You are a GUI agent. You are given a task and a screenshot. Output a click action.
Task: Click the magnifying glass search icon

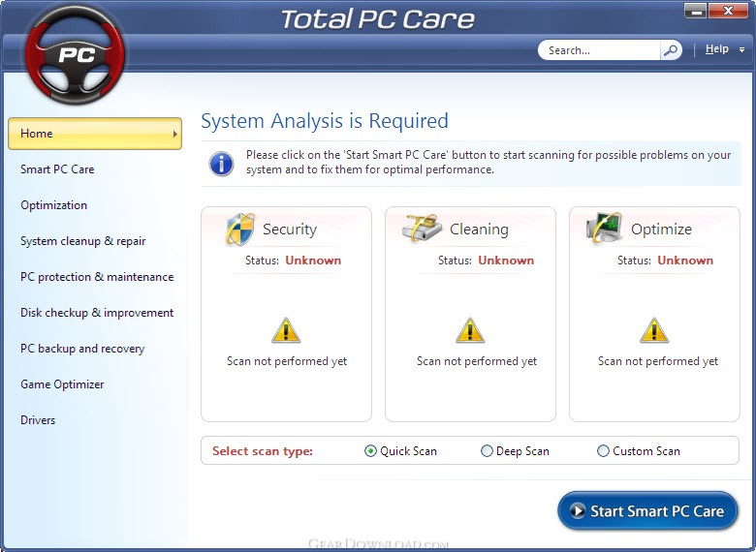(x=671, y=50)
